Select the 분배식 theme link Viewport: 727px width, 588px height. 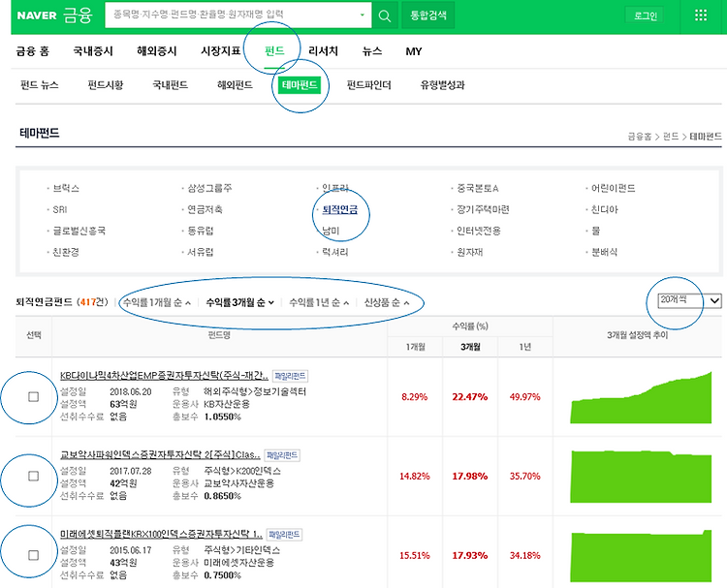[605, 252]
